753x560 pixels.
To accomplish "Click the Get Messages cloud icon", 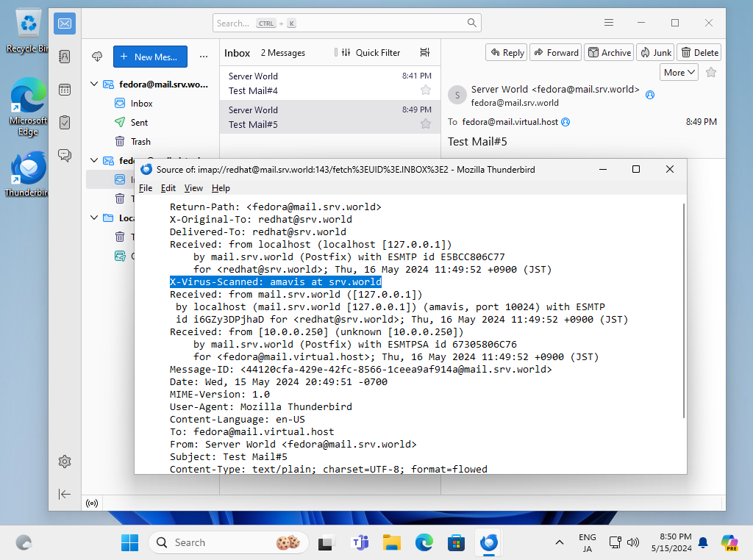I will pyautogui.click(x=96, y=57).
